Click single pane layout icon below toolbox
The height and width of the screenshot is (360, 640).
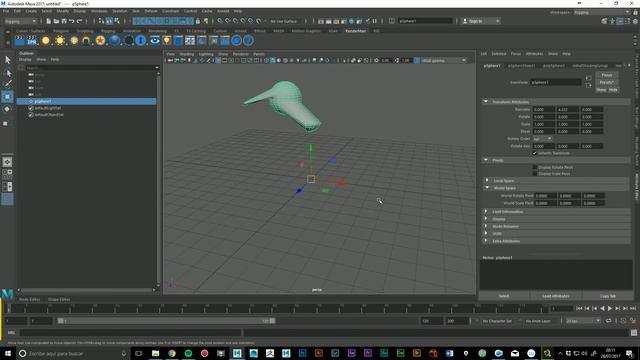pos(7,162)
